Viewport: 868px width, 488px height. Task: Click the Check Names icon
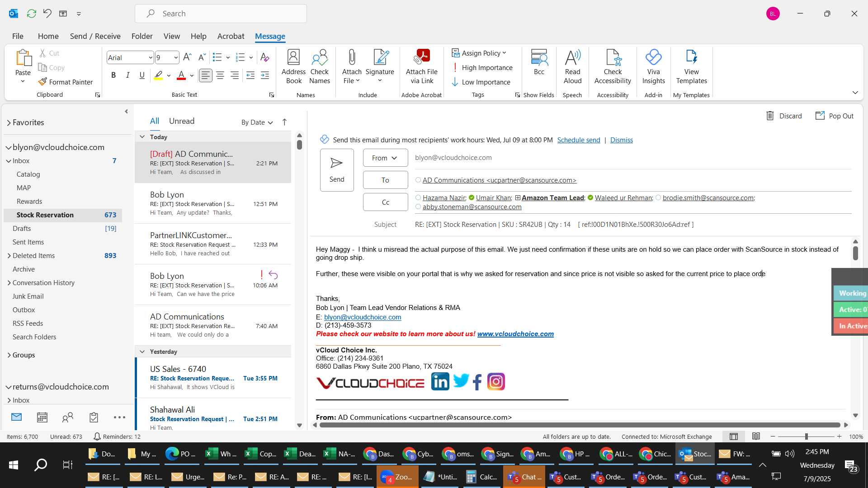320,66
